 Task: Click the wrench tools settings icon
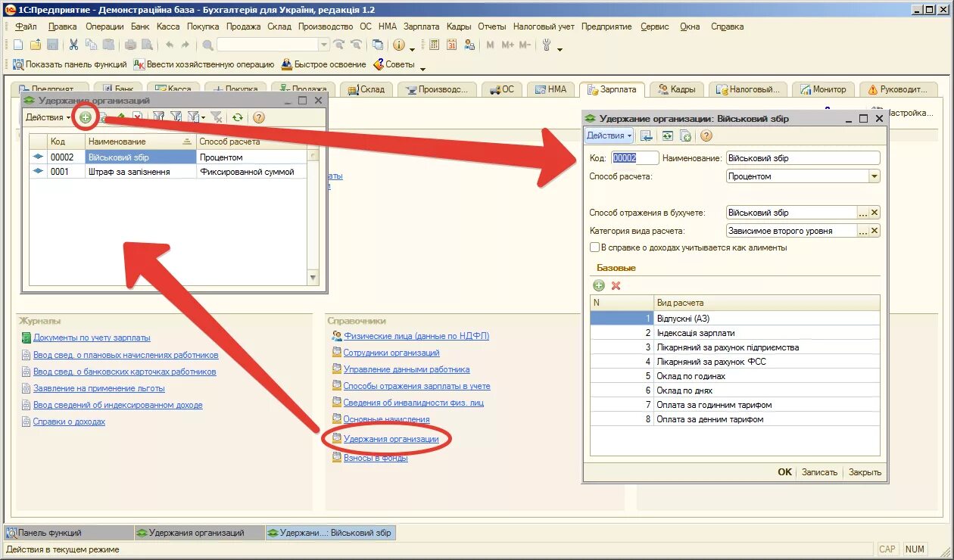546,45
